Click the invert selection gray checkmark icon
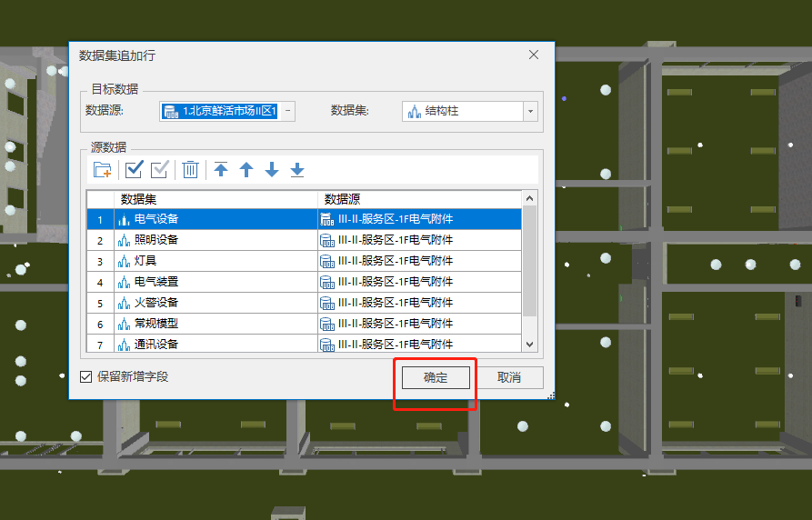This screenshot has width=812, height=520. click(159, 169)
